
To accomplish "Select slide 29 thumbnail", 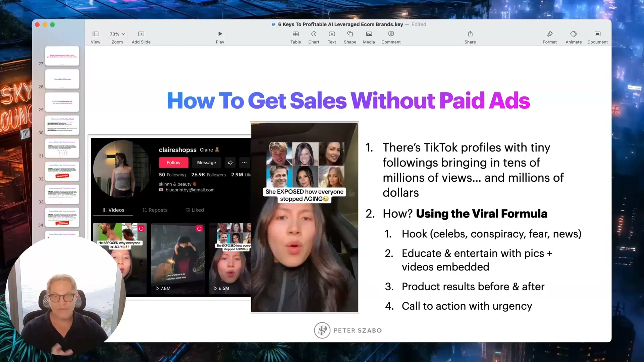I will [x=62, y=102].
